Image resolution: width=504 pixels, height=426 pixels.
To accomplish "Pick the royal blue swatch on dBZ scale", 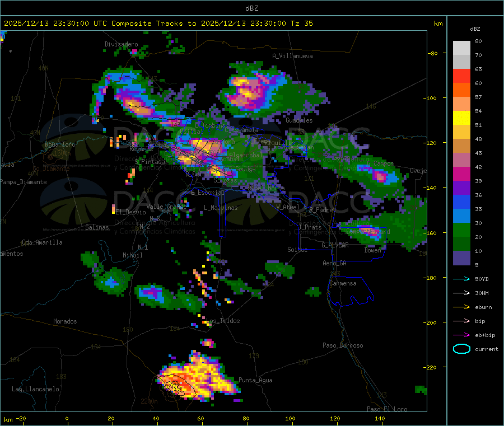I will pos(461,202).
